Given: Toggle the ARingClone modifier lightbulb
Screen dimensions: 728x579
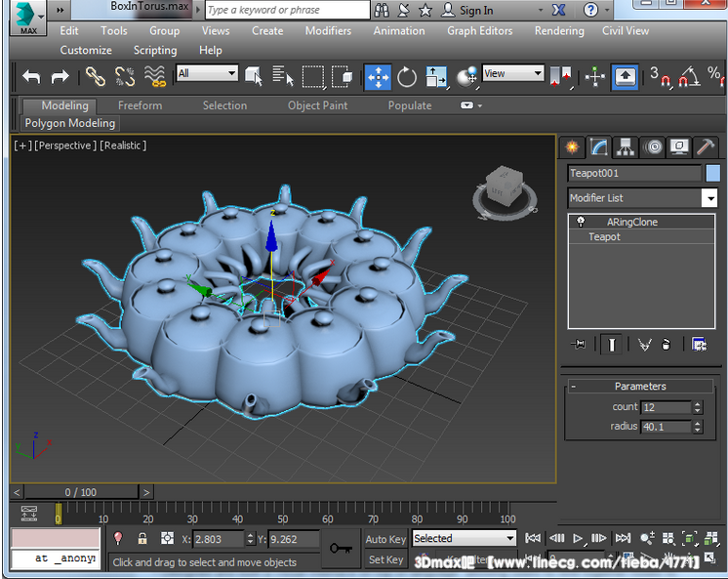Looking at the screenshot, I should coord(581,222).
